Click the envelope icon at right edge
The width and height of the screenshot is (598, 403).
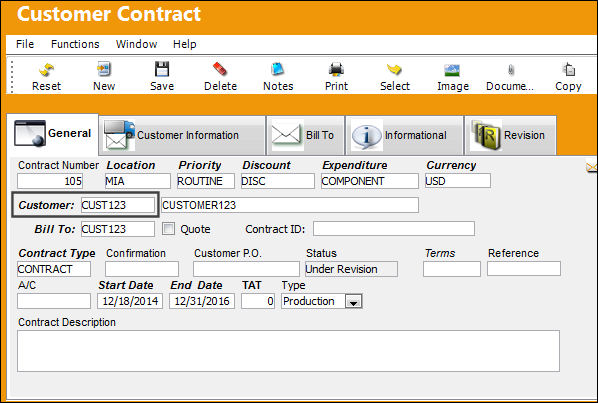pyautogui.click(x=592, y=167)
